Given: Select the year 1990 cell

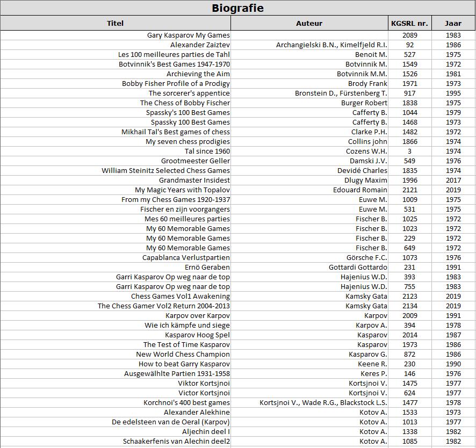Looking at the screenshot, I should (x=453, y=364).
